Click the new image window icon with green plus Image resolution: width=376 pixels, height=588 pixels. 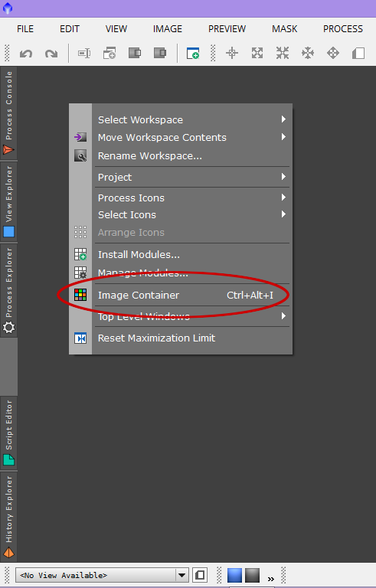pyautogui.click(x=193, y=54)
